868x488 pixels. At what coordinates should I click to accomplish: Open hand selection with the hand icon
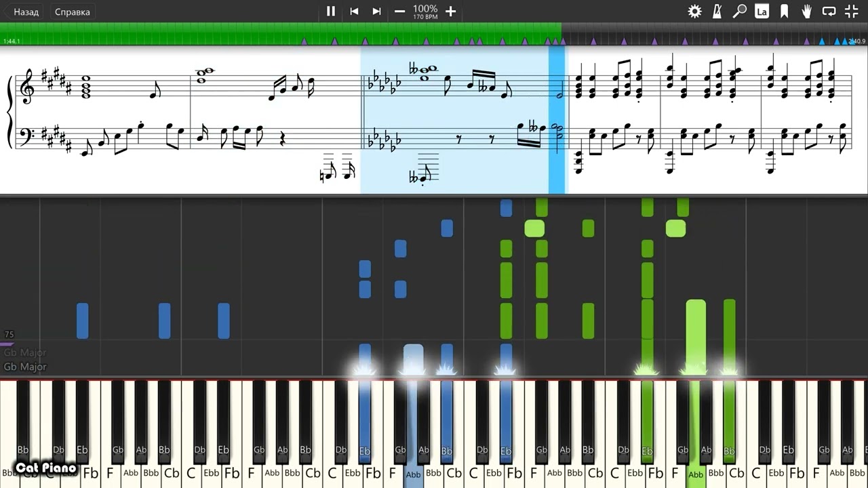[806, 11]
